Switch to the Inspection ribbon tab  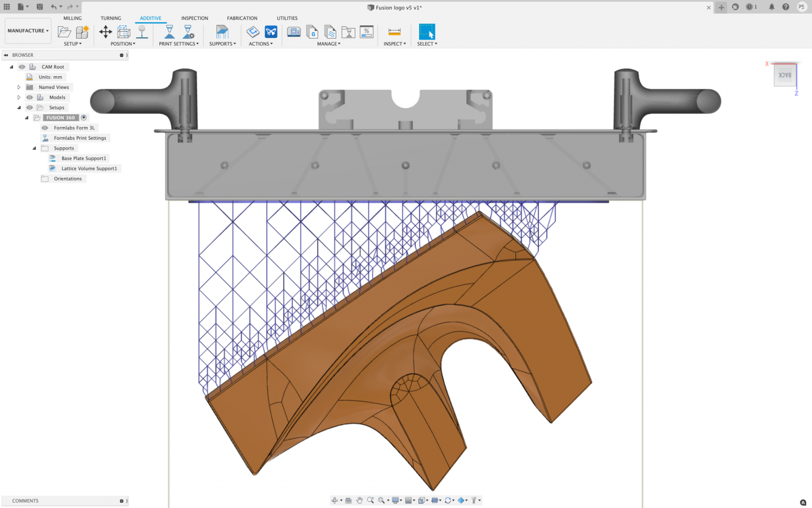pyautogui.click(x=195, y=18)
